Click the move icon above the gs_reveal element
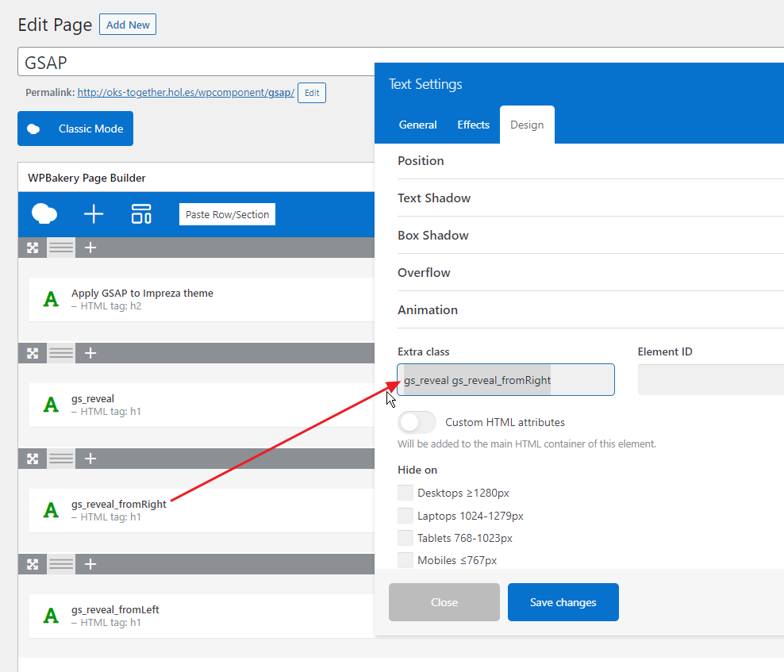 [x=33, y=353]
